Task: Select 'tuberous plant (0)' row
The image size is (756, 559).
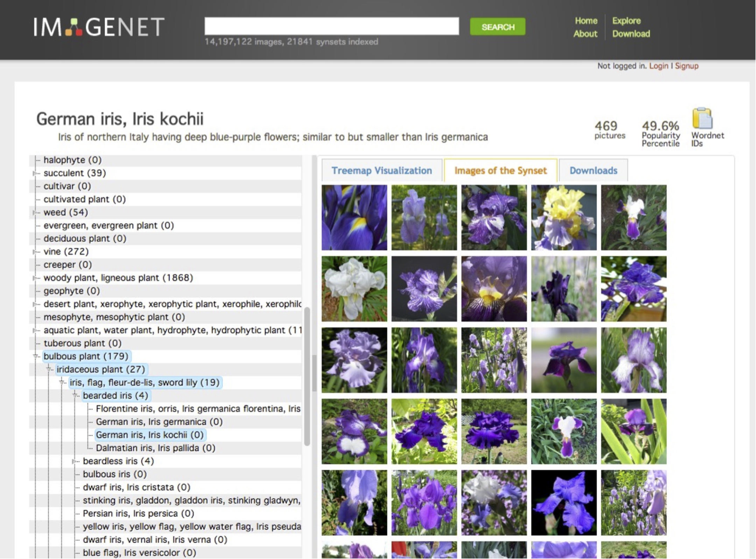Action: tap(82, 343)
